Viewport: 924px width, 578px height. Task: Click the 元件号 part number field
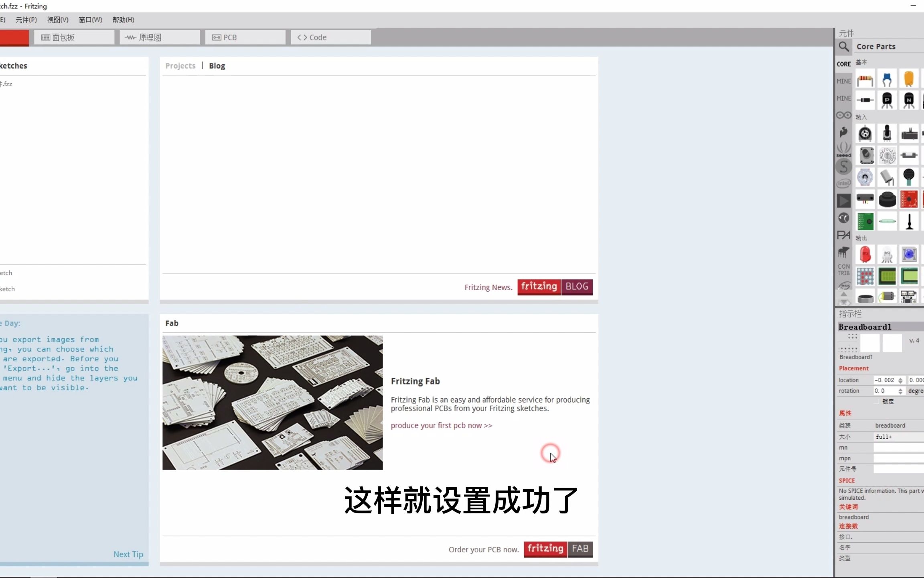click(x=899, y=469)
